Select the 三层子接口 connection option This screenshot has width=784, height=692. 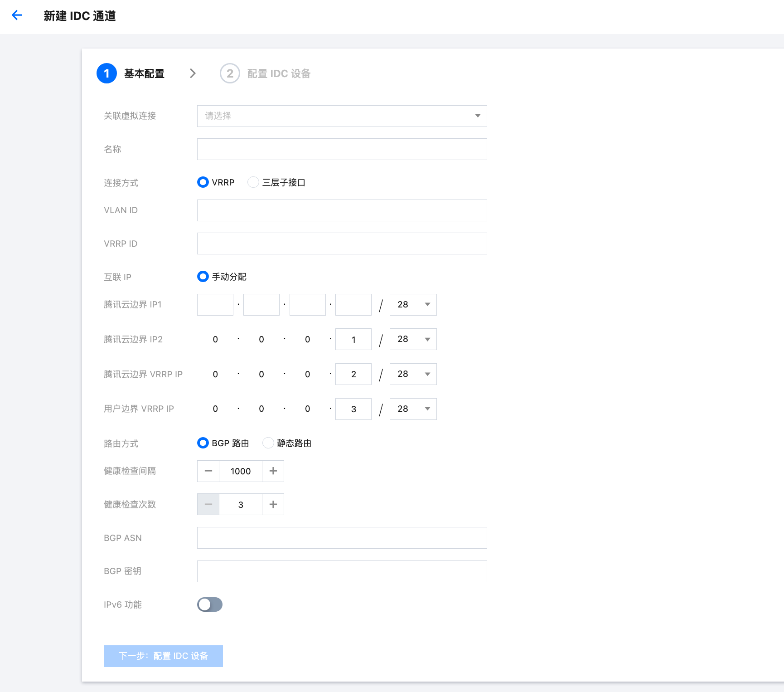253,182
